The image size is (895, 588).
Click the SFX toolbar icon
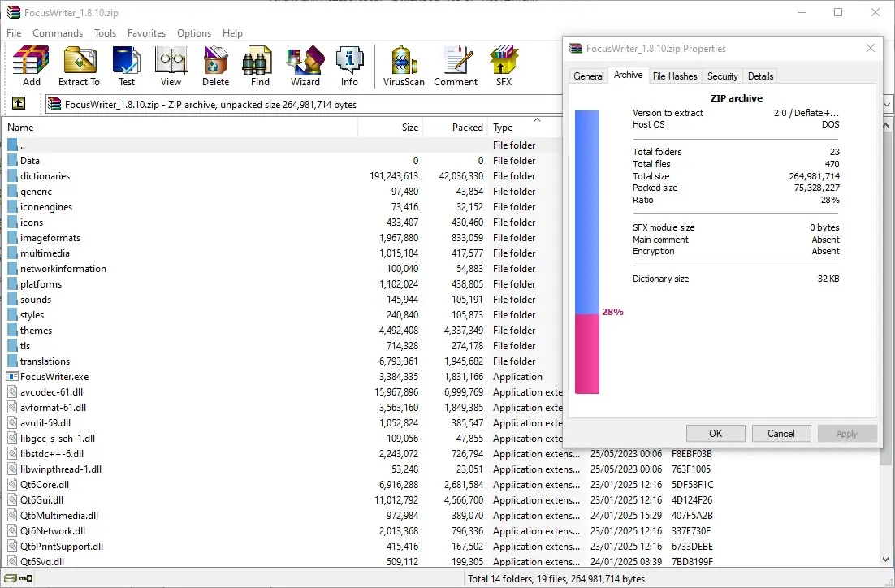coord(504,67)
